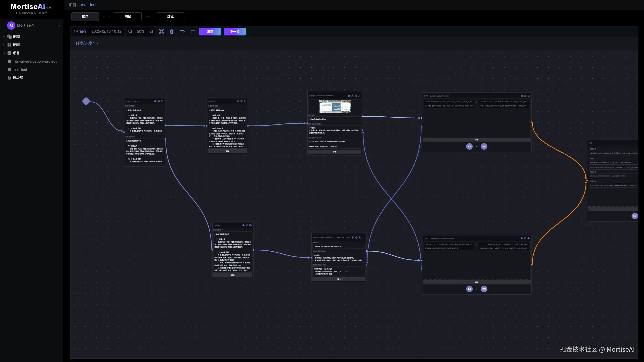Select the mai-ai-evaluation-project folder
The height and width of the screenshot is (362, 644).
click(x=34, y=61)
